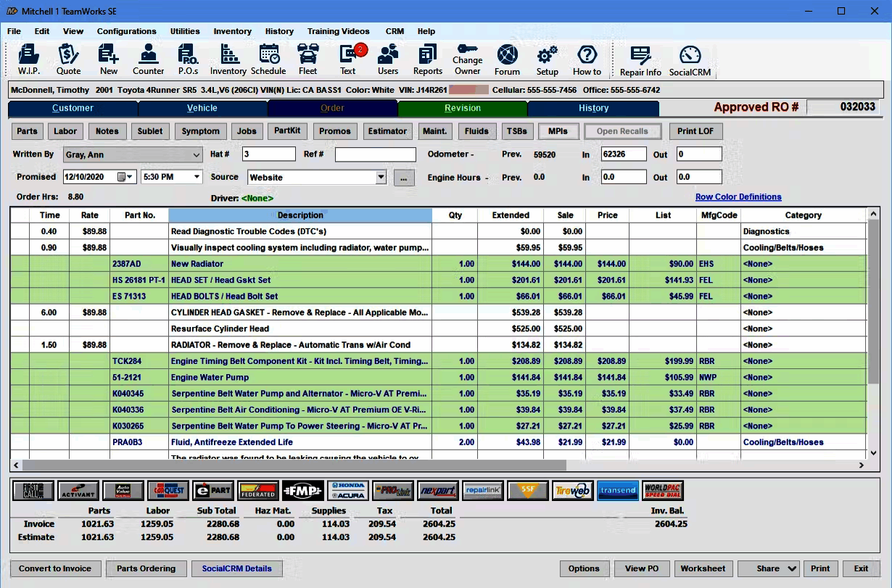Viewport: 892px width, 588px height.
Task: Open the Share button dropdown arrow
Action: [x=792, y=569]
